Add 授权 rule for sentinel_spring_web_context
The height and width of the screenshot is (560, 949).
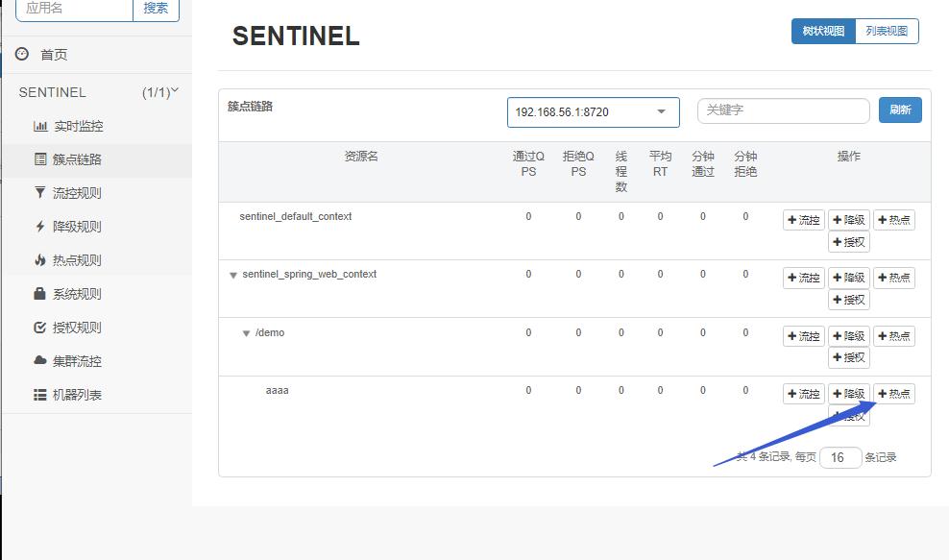849,300
